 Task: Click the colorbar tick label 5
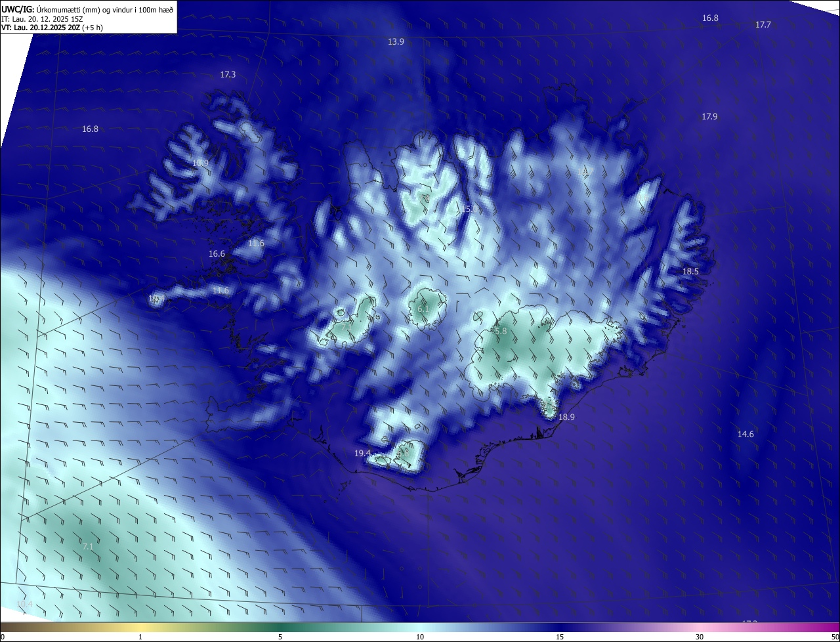pos(280,637)
